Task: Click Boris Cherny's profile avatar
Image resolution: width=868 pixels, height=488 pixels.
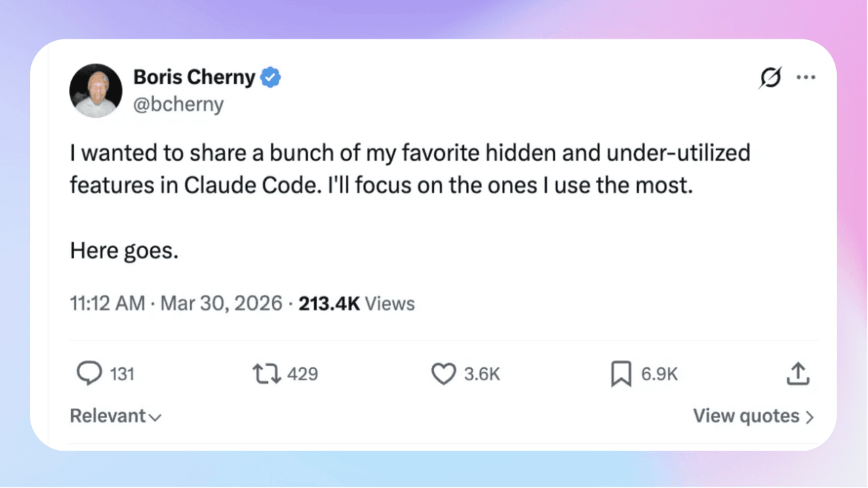Action: [96, 91]
